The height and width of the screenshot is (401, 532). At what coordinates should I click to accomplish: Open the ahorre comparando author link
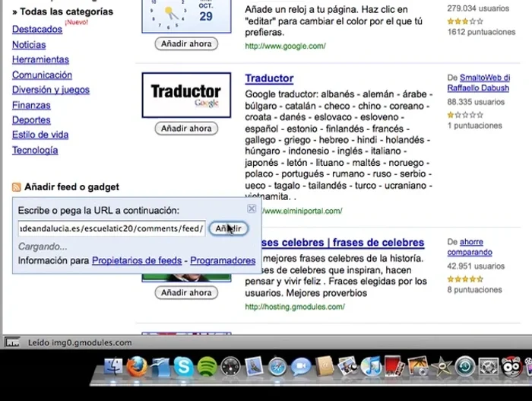[470, 247]
